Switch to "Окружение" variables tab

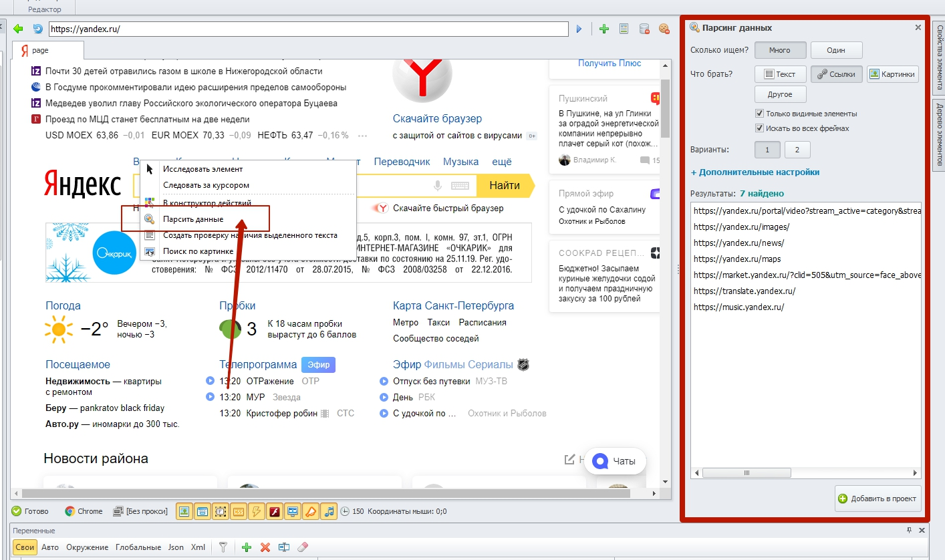tap(87, 547)
